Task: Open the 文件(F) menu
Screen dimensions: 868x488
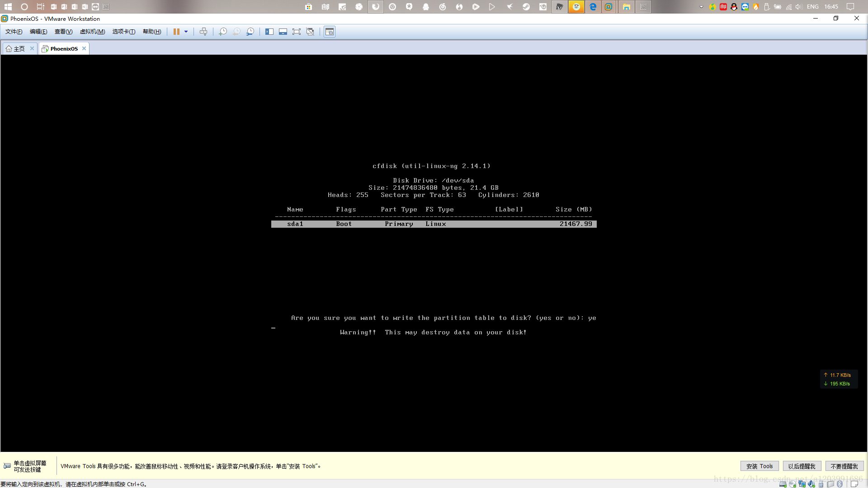Action: coord(14,32)
